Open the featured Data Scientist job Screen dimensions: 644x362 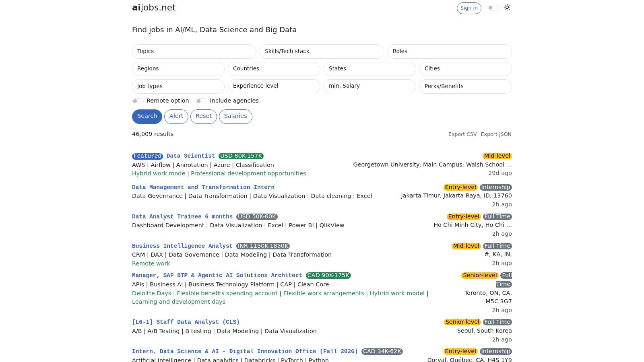coord(191,156)
